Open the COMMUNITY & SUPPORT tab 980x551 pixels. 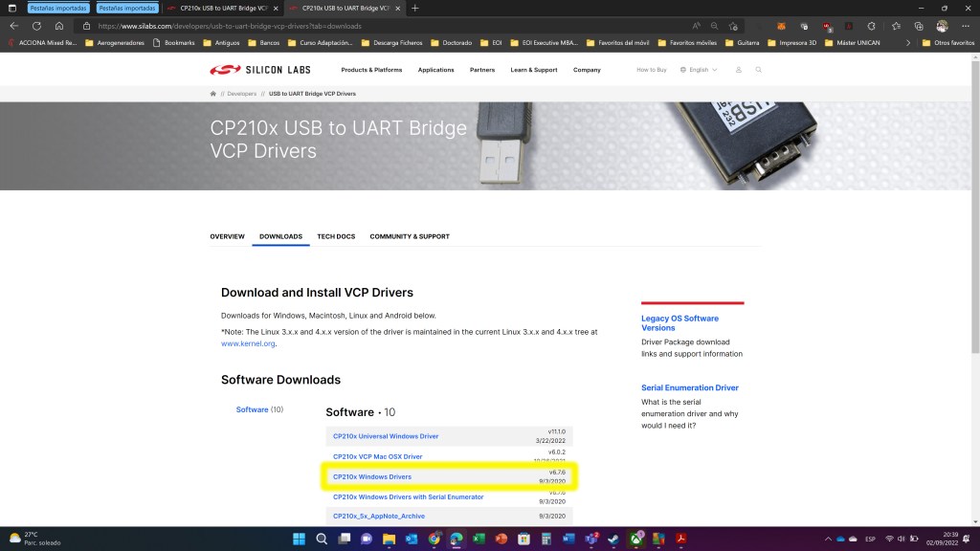(409, 236)
